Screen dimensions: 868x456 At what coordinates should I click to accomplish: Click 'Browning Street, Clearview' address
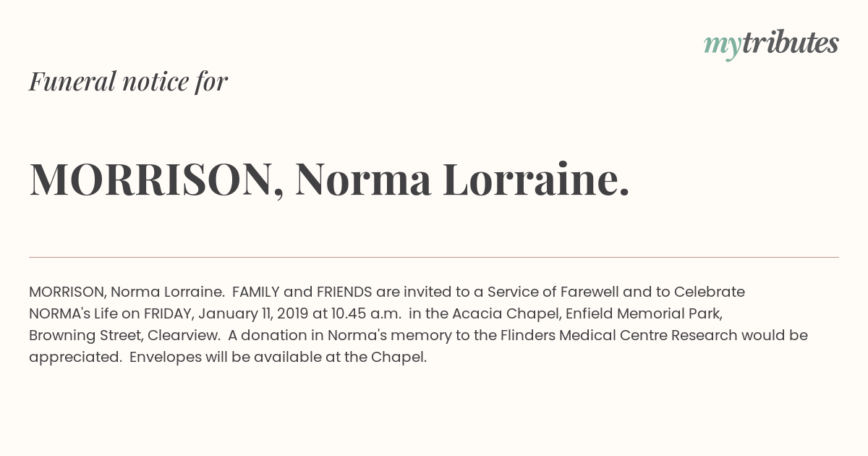tap(124, 335)
